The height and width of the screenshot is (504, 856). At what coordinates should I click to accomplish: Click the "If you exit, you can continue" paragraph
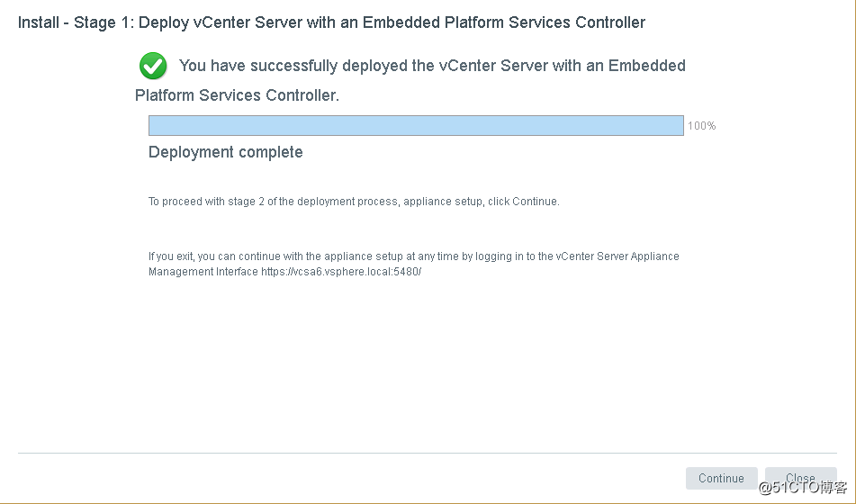coord(414,264)
